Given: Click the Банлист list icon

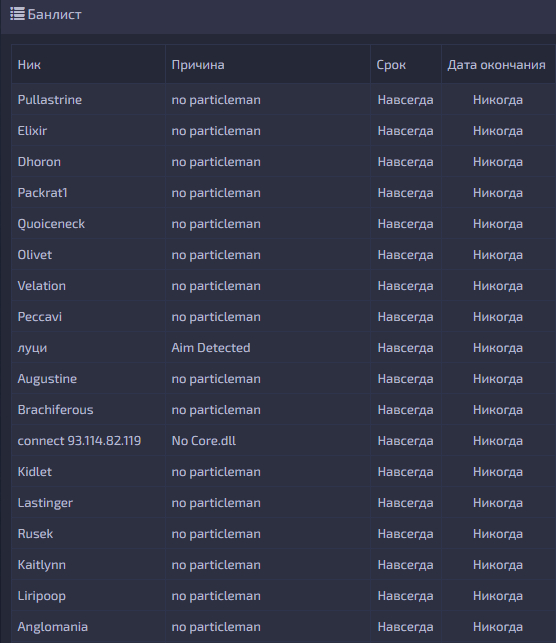Looking at the screenshot, I should click(17, 14).
